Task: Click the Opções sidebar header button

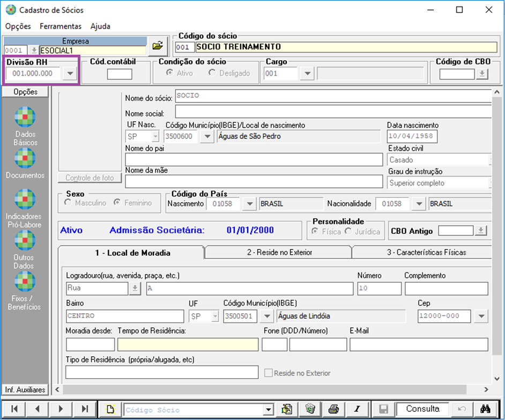Action: [25, 92]
